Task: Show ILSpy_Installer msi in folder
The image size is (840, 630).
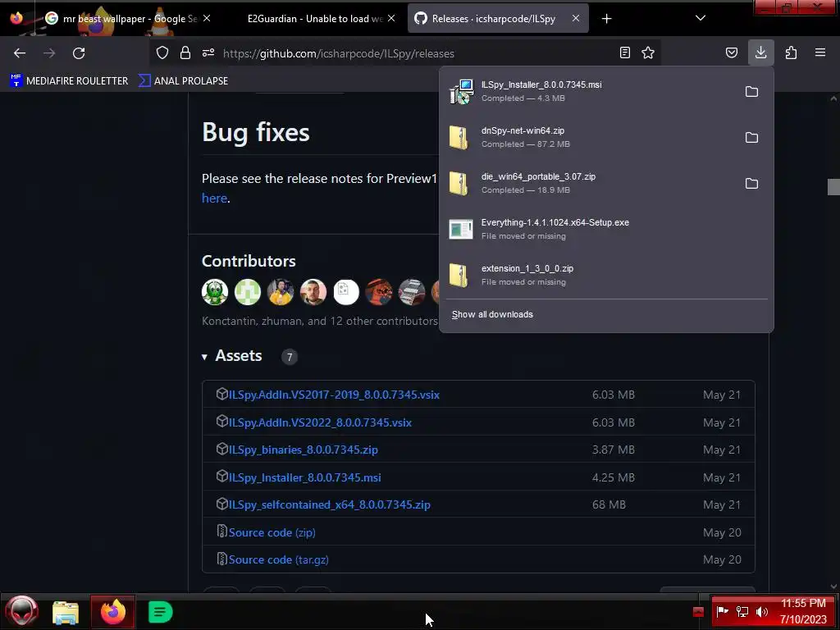Action: point(751,92)
